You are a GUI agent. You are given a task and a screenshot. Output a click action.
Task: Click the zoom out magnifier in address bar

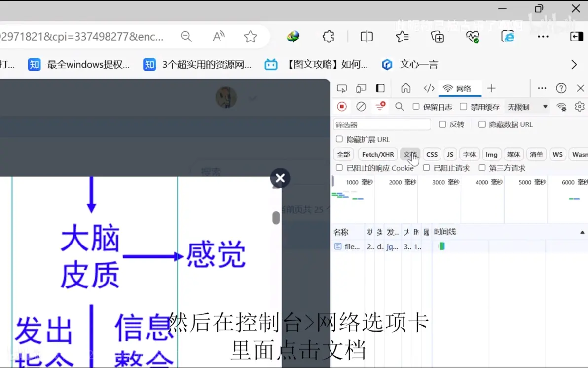point(186,37)
